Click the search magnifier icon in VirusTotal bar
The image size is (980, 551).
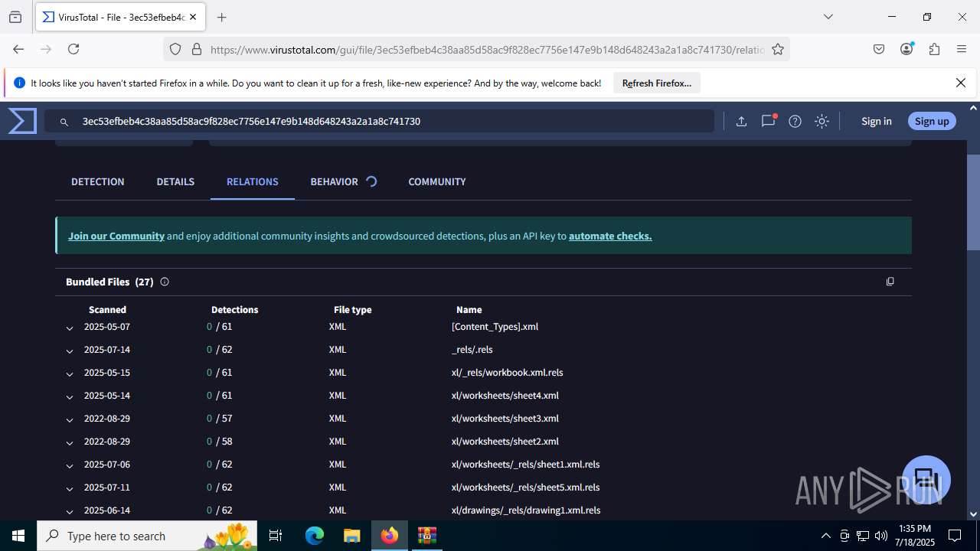(x=65, y=121)
